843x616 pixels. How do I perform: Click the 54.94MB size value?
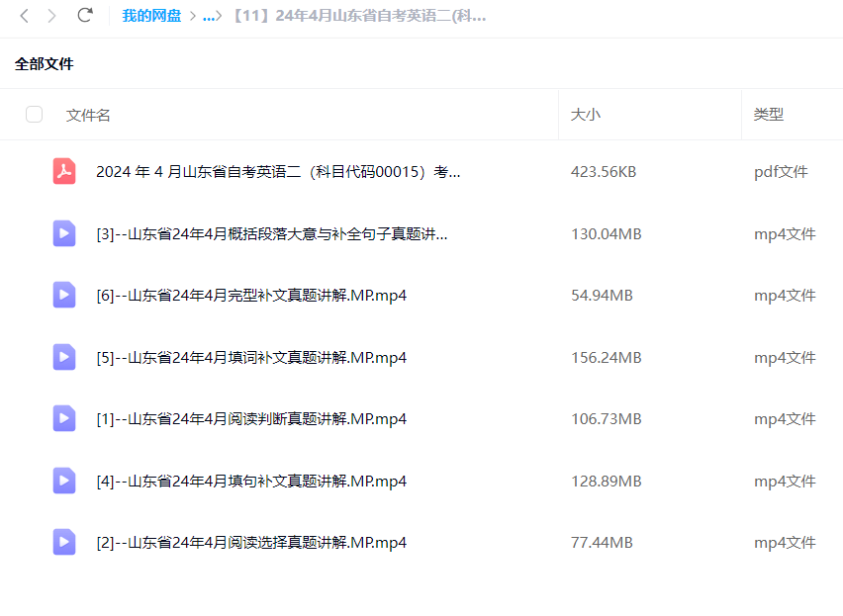coord(602,296)
